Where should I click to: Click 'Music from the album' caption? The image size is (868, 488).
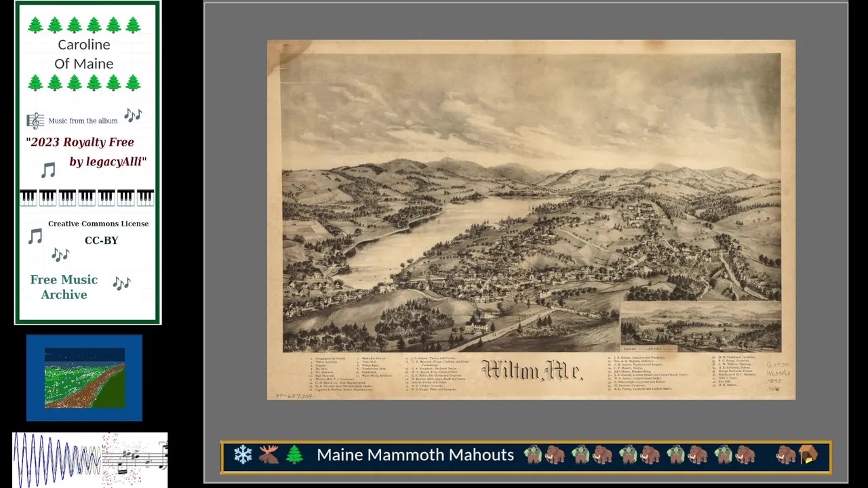[83, 121]
